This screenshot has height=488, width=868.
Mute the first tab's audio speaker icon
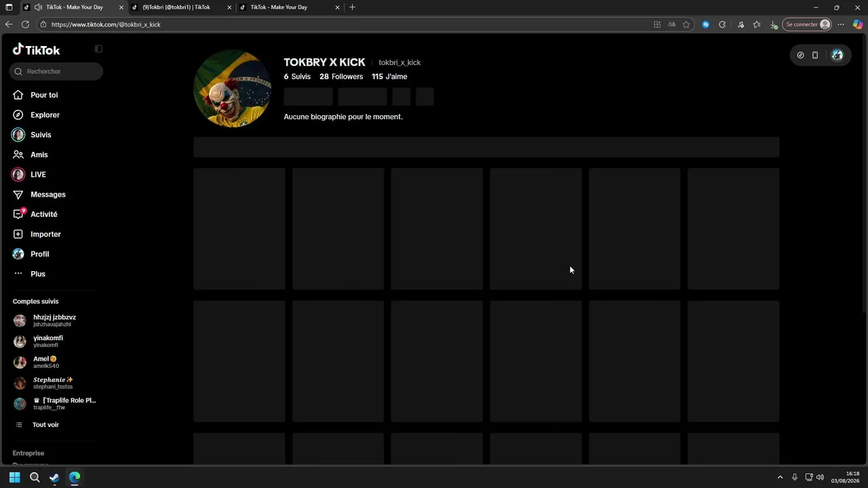pyautogui.click(x=38, y=7)
